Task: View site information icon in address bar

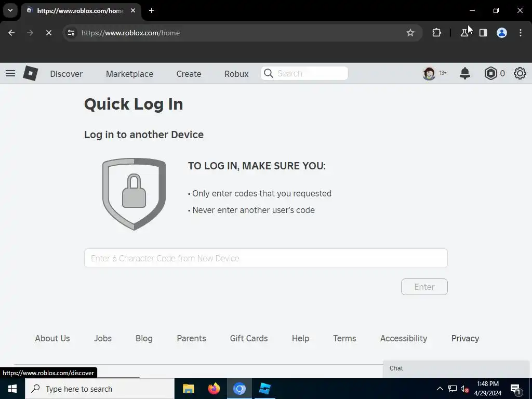Action: [x=71, y=33]
